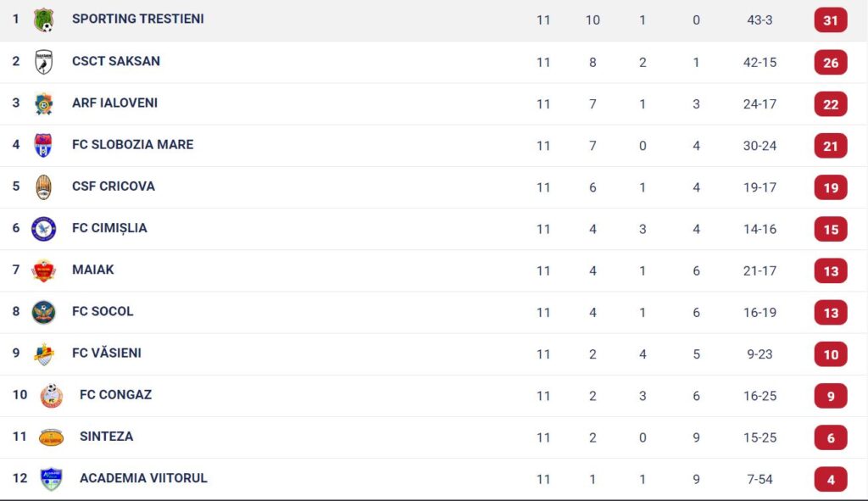Viewport: 868px width, 501px height.
Task: Click the red 26 points badge
Action: [831, 63]
